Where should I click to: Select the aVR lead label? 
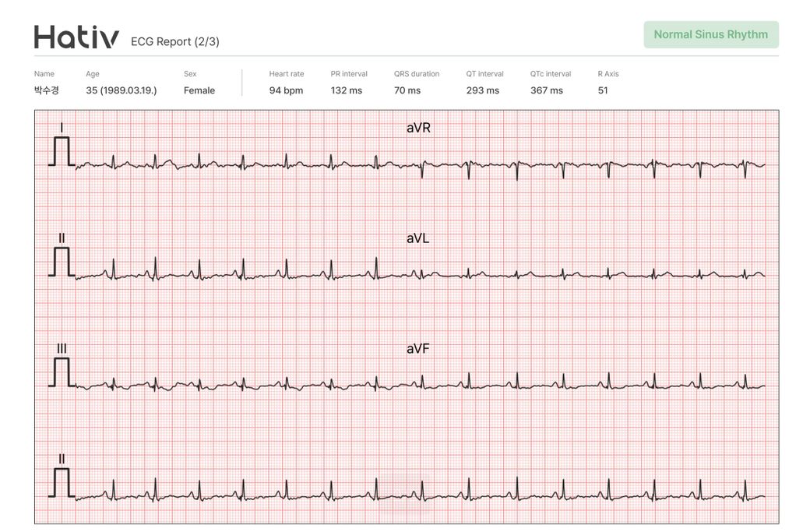[x=418, y=128]
